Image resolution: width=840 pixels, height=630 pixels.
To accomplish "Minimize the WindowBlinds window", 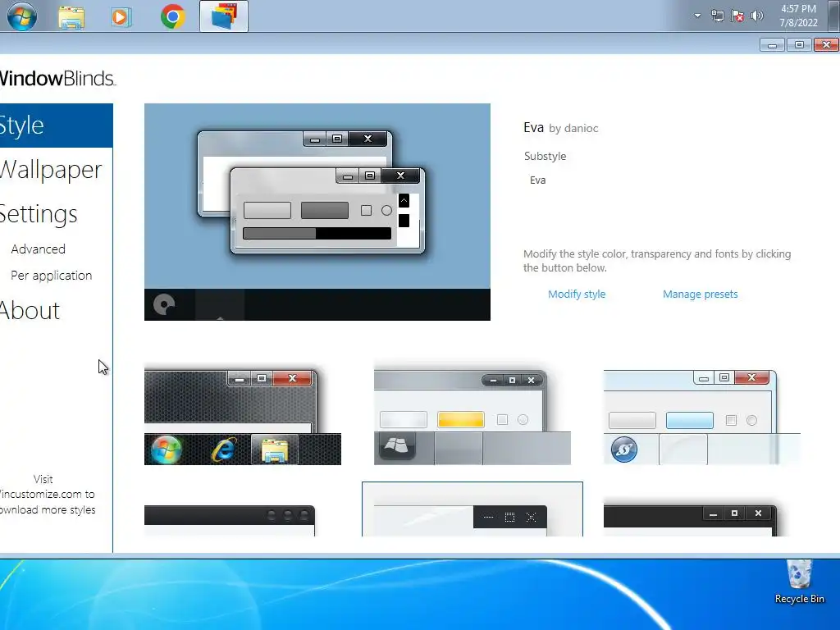I will (x=772, y=45).
